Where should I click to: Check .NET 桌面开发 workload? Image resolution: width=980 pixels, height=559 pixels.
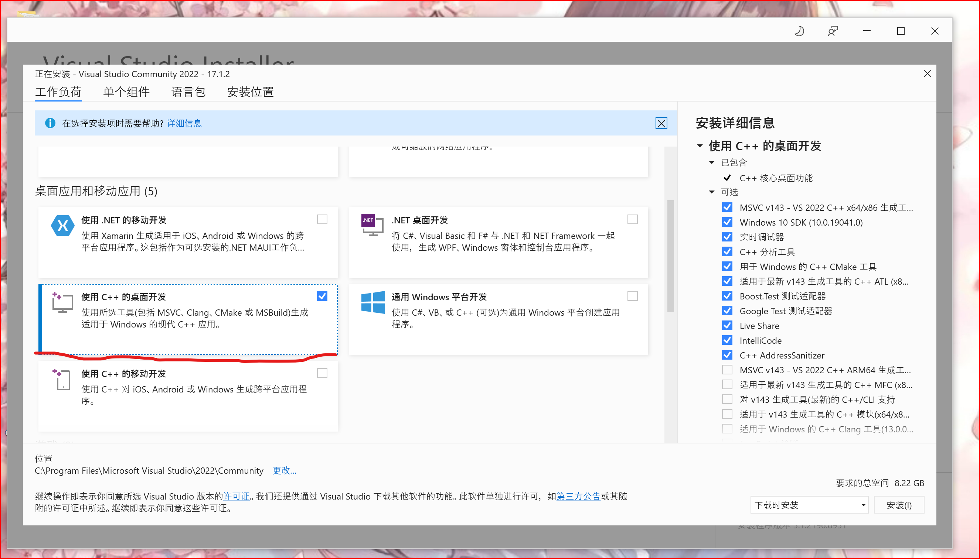[632, 220]
